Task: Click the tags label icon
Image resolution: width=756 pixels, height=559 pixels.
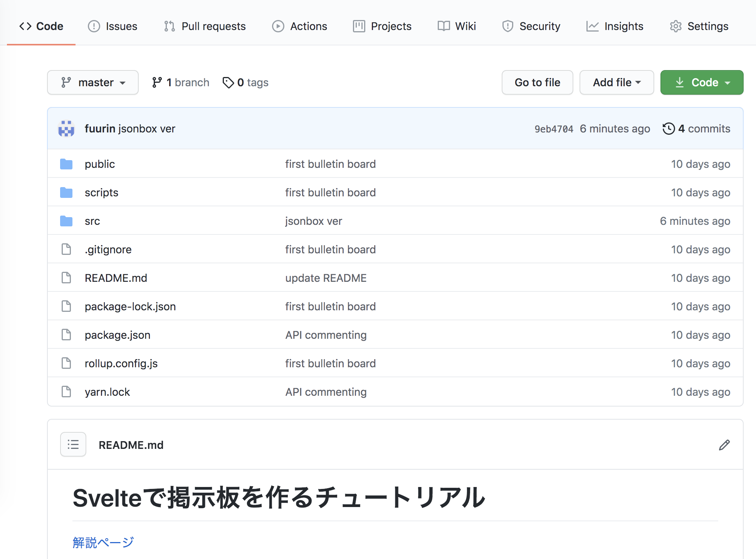Action: (x=228, y=82)
